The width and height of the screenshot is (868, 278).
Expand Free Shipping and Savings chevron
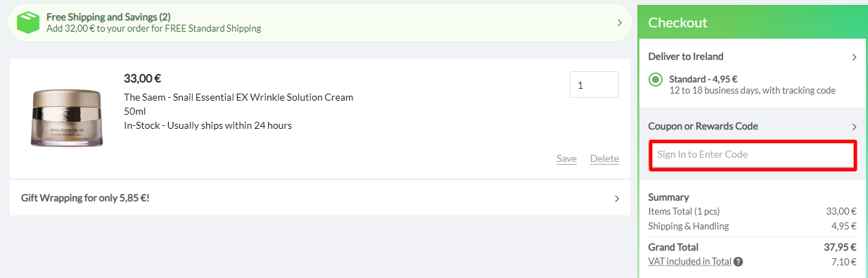pos(620,23)
